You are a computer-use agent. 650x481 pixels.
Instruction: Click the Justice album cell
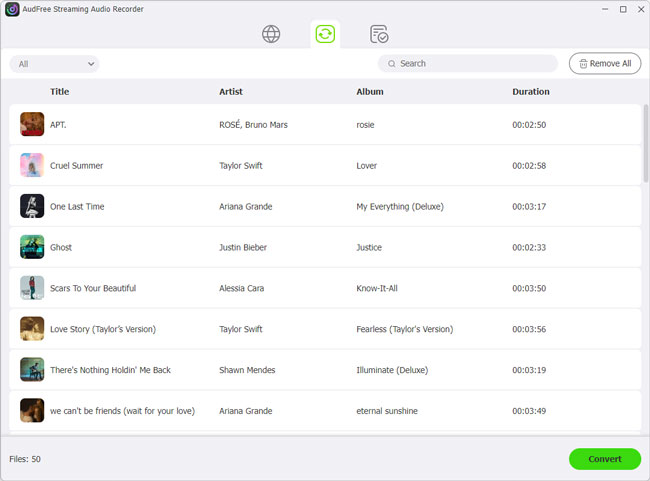coord(369,248)
